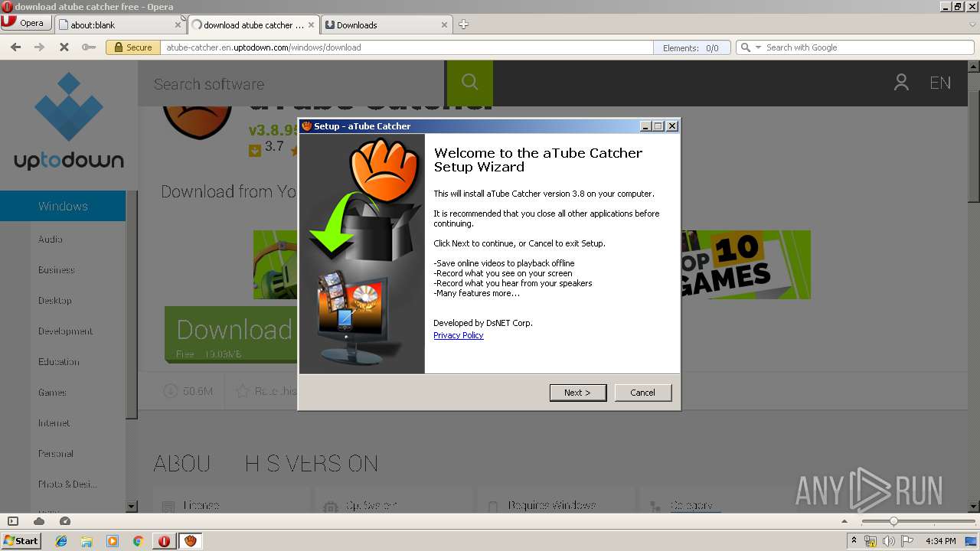Click the green magnifier search button

[x=470, y=83]
